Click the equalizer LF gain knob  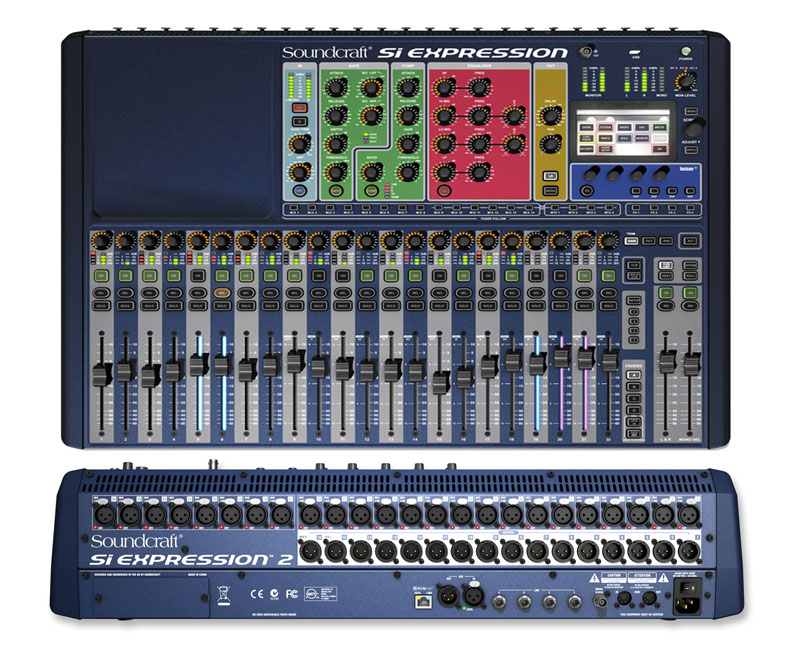[x=444, y=172]
